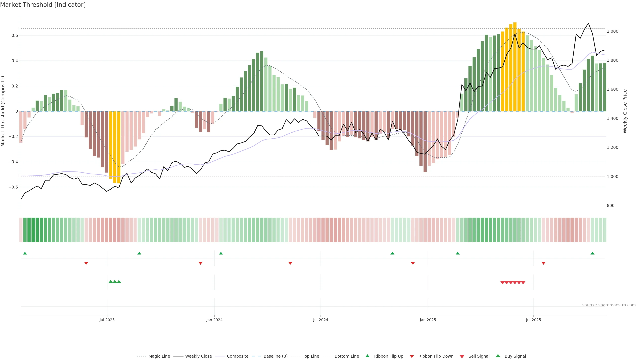The width and height of the screenshot is (644, 362).
Task: Click the first green buy signal triangle
Action: coord(111,282)
